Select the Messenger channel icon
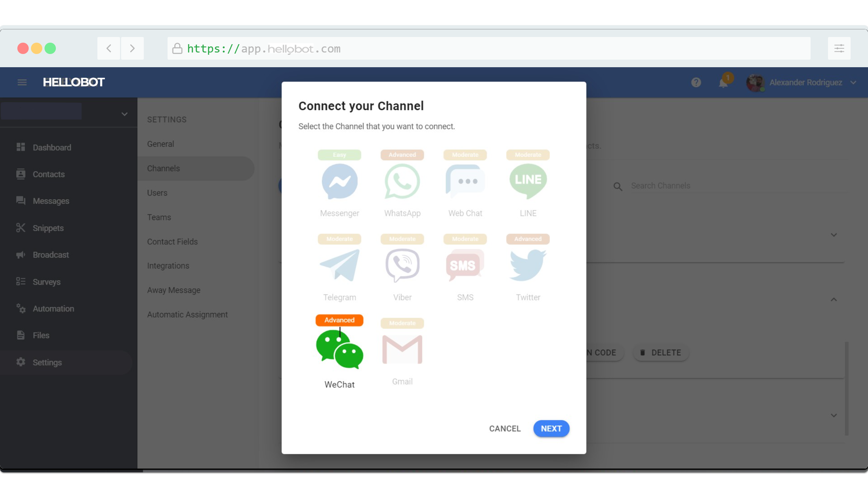Image resolution: width=868 pixels, height=498 pixels. click(339, 181)
